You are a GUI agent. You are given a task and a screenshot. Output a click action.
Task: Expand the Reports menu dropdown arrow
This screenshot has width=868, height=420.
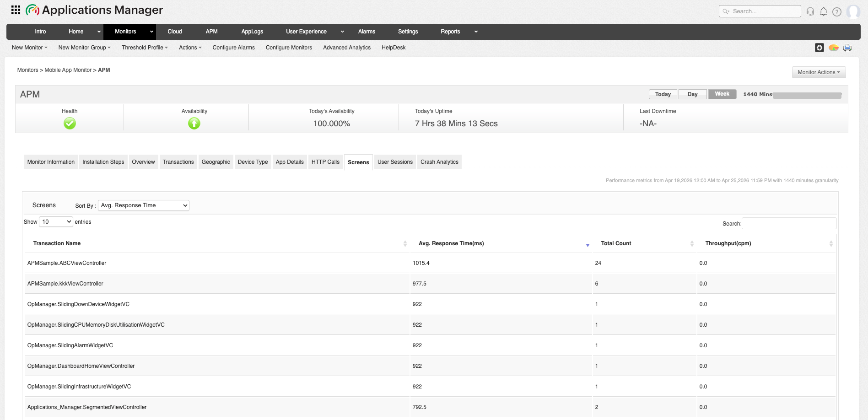(476, 32)
